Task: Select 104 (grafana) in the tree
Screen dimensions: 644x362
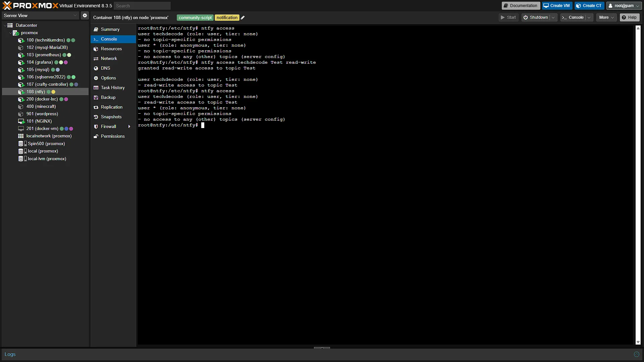Action: (45, 62)
